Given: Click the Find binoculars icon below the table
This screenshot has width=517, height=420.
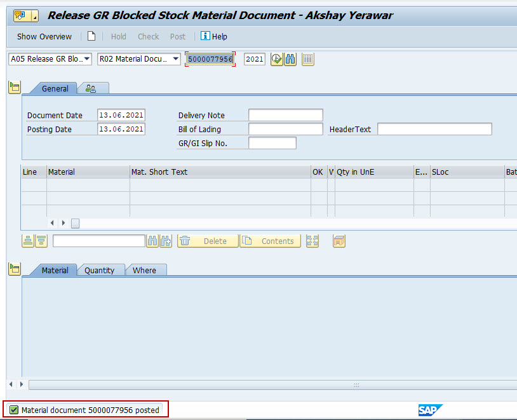Looking at the screenshot, I should pyautogui.click(x=152, y=241).
